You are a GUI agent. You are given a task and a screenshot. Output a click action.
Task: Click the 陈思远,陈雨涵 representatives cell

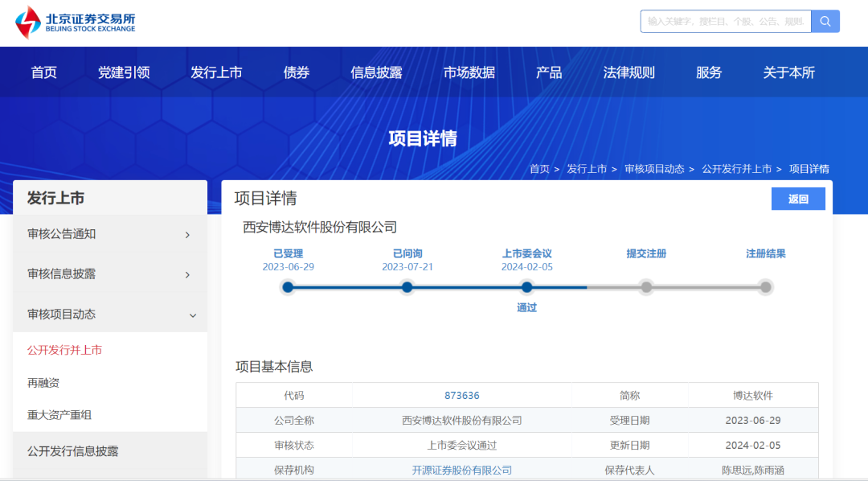coord(753,470)
